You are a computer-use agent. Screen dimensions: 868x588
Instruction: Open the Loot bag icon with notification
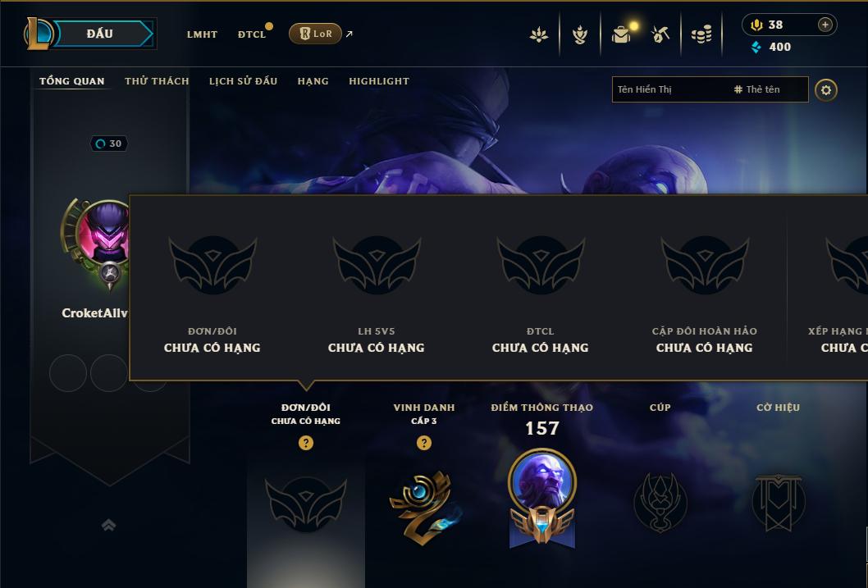point(622,34)
